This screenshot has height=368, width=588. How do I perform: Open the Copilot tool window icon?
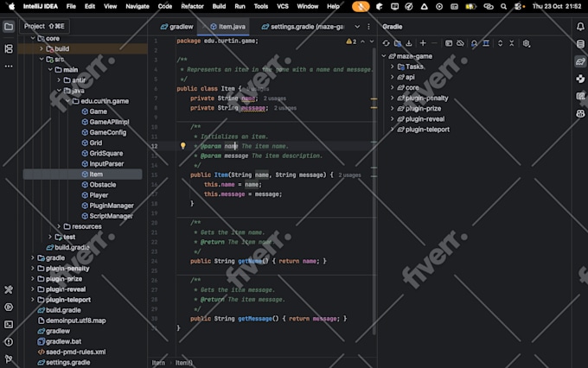click(x=580, y=113)
